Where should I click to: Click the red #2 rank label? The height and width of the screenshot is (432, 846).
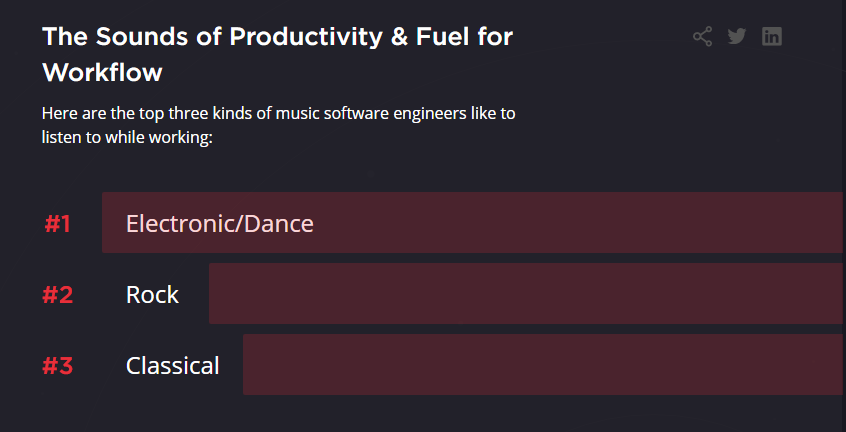pyautogui.click(x=58, y=295)
